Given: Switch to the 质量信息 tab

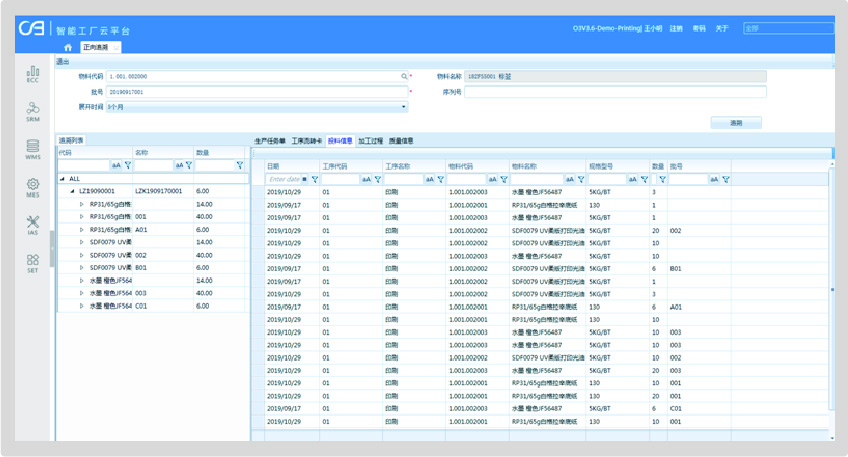Looking at the screenshot, I should coord(401,141).
